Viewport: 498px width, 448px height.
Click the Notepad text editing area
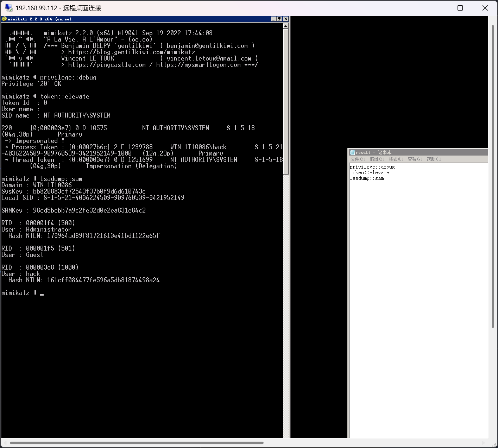418,301
